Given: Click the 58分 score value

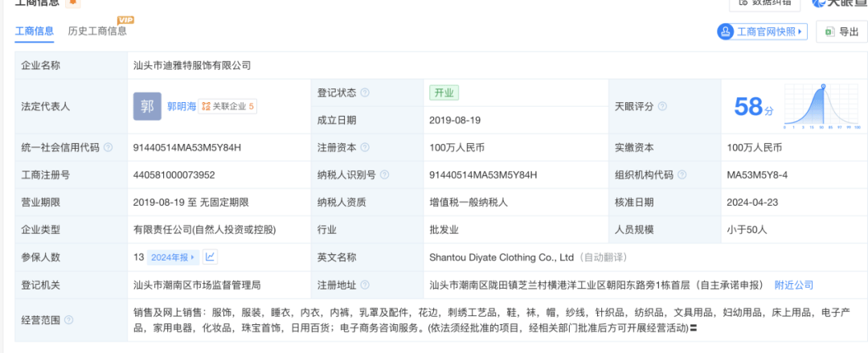Looking at the screenshot, I should point(752,106).
